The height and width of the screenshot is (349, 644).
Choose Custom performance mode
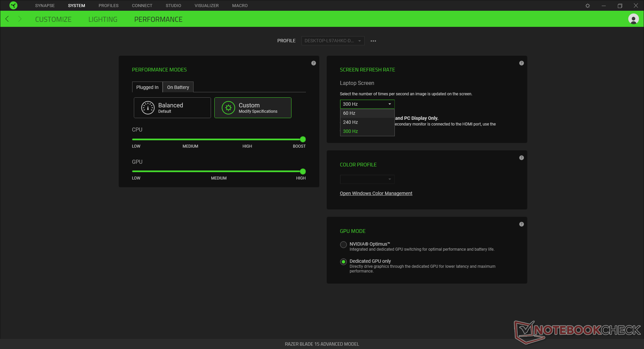tap(253, 108)
